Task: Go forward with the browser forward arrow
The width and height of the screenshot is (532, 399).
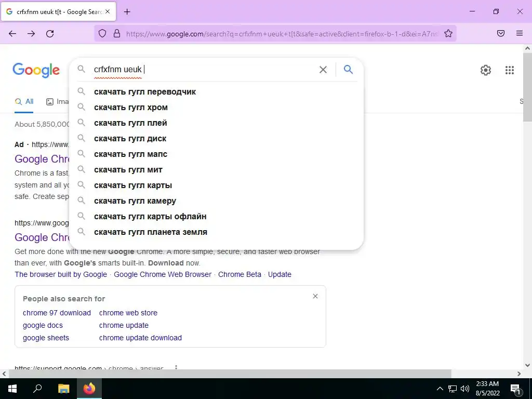Action: (31, 33)
